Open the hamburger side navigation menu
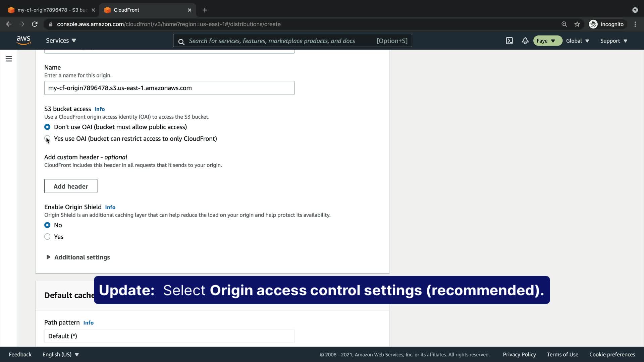 (9, 59)
